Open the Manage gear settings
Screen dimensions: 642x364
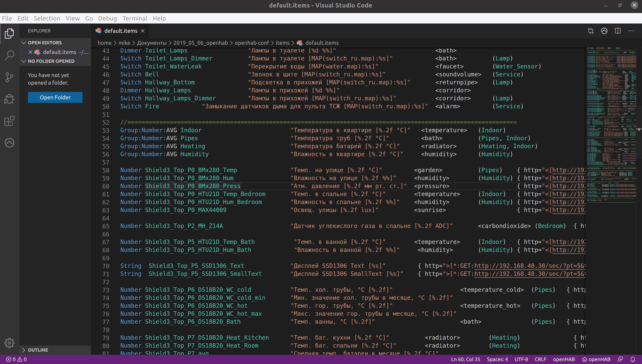coord(10,343)
